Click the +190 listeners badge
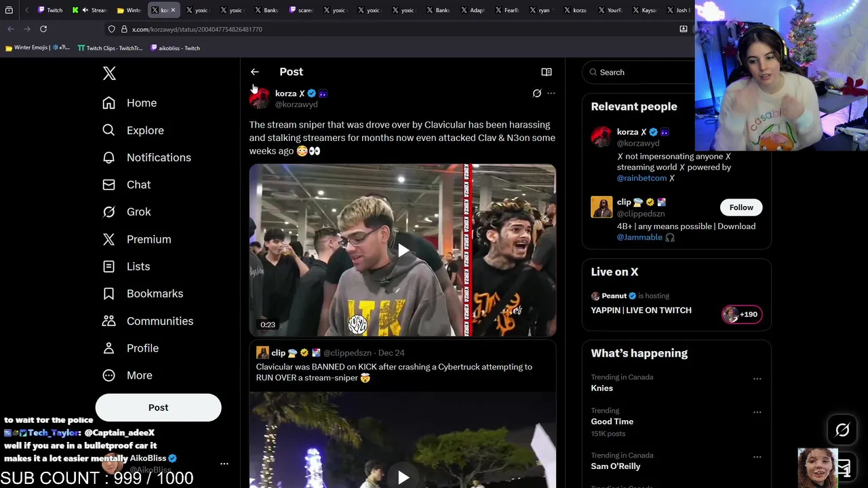This screenshot has height=488, width=868. pos(742,314)
